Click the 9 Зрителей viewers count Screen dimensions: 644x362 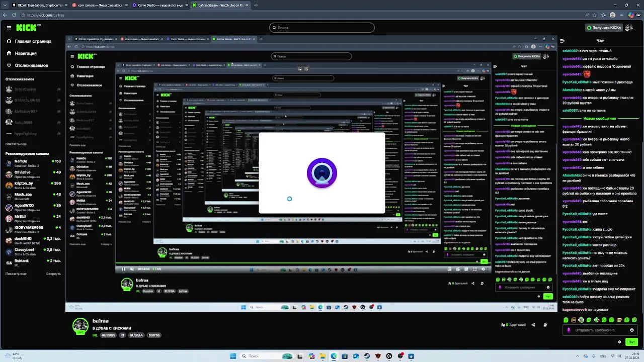coord(514,325)
